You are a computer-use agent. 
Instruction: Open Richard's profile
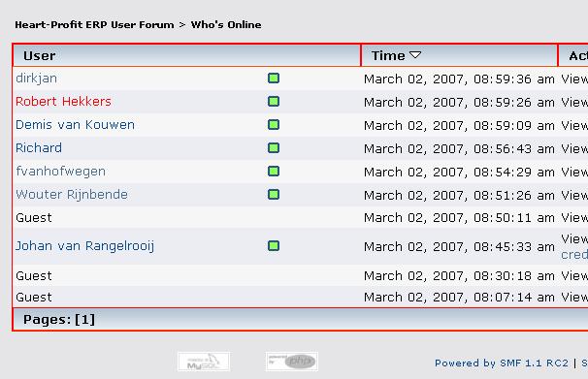tap(39, 148)
